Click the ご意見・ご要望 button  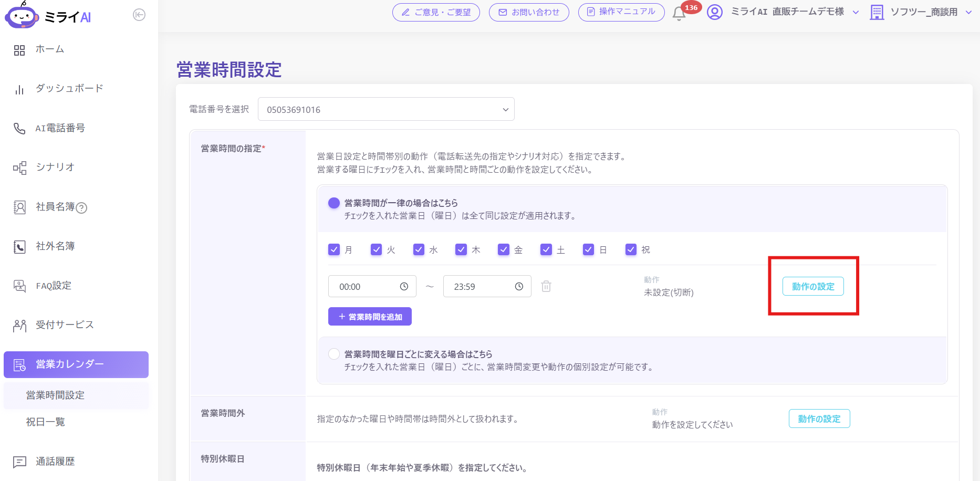pos(436,12)
